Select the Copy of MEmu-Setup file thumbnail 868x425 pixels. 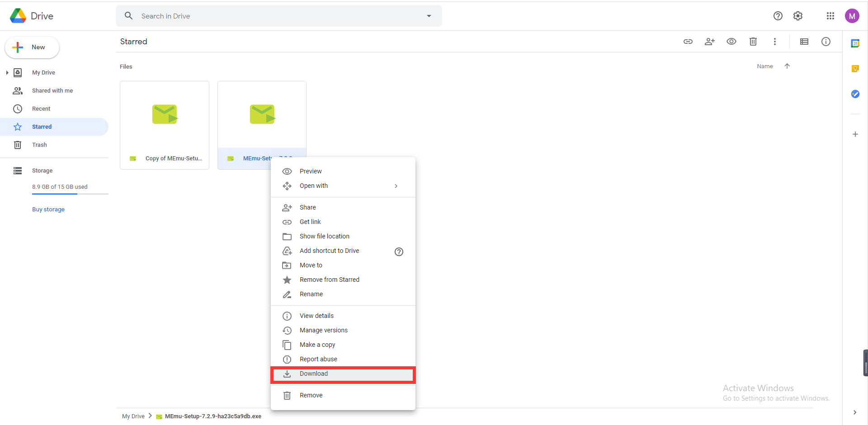(x=165, y=115)
